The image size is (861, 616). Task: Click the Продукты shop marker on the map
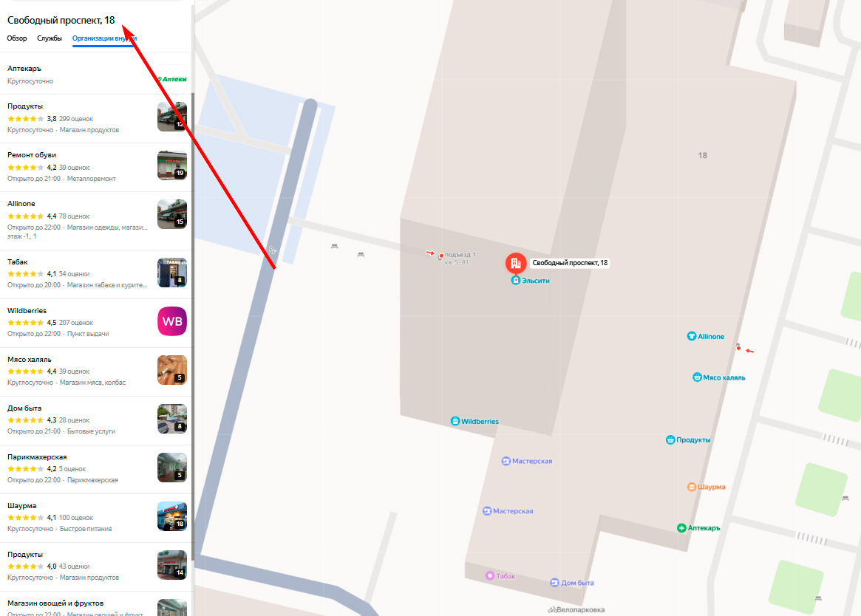pos(670,439)
